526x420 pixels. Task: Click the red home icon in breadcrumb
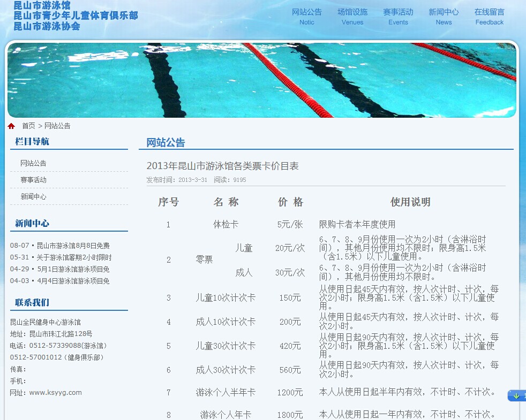tap(11, 126)
